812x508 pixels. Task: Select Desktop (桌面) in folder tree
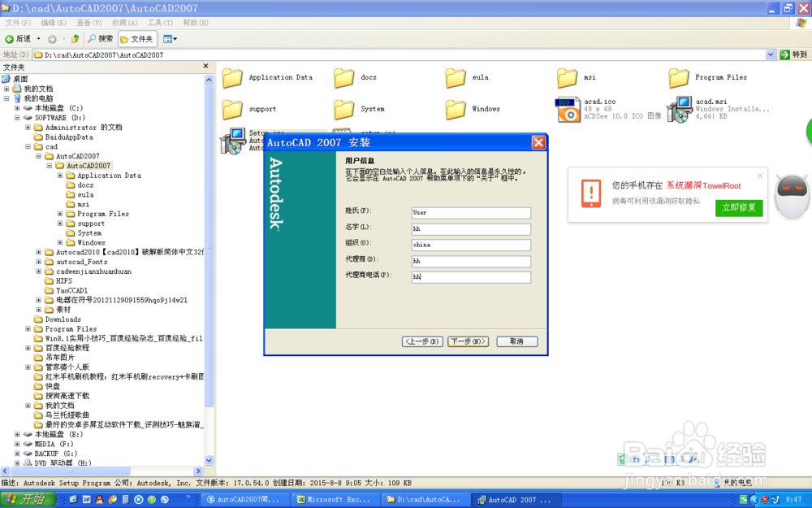[20, 79]
